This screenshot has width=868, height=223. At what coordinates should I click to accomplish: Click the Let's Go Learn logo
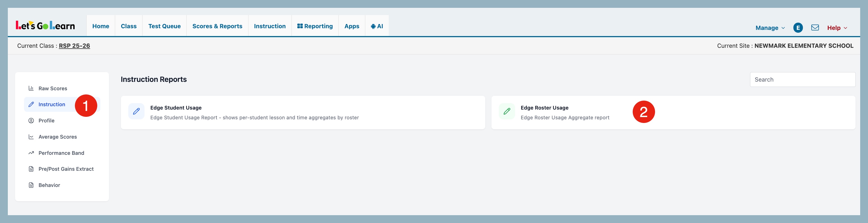pyautogui.click(x=46, y=26)
